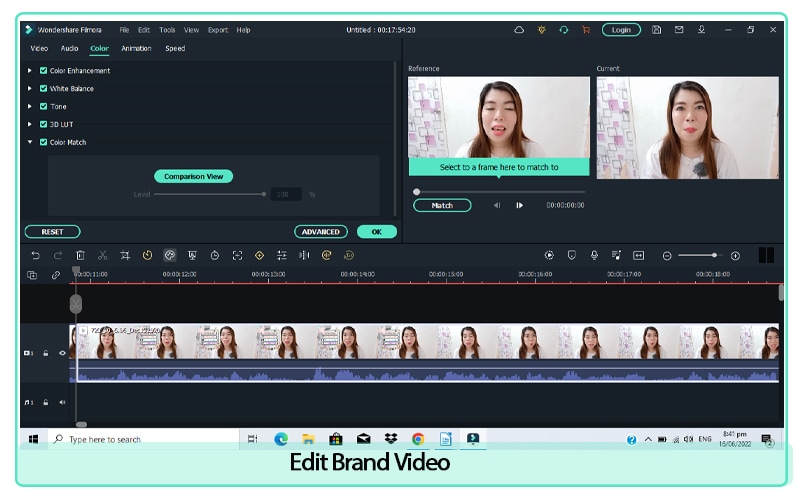Record voiceover with the microphone icon

coord(594,255)
